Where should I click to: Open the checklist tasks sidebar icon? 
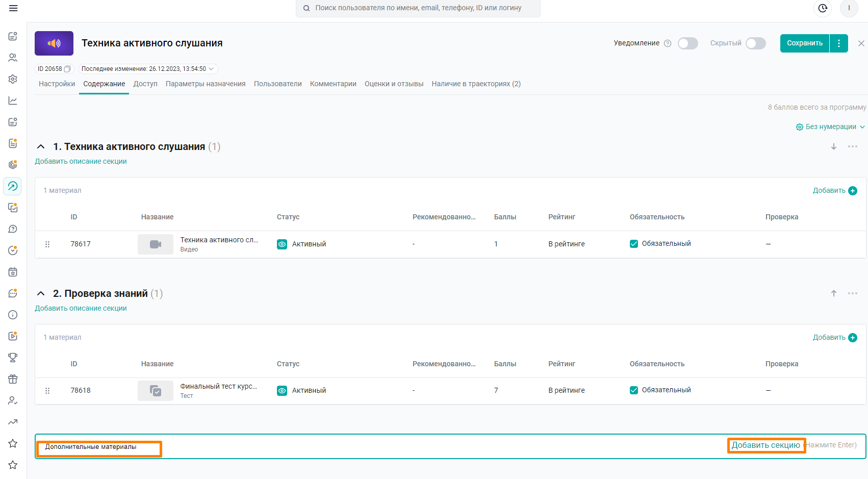[x=13, y=208]
